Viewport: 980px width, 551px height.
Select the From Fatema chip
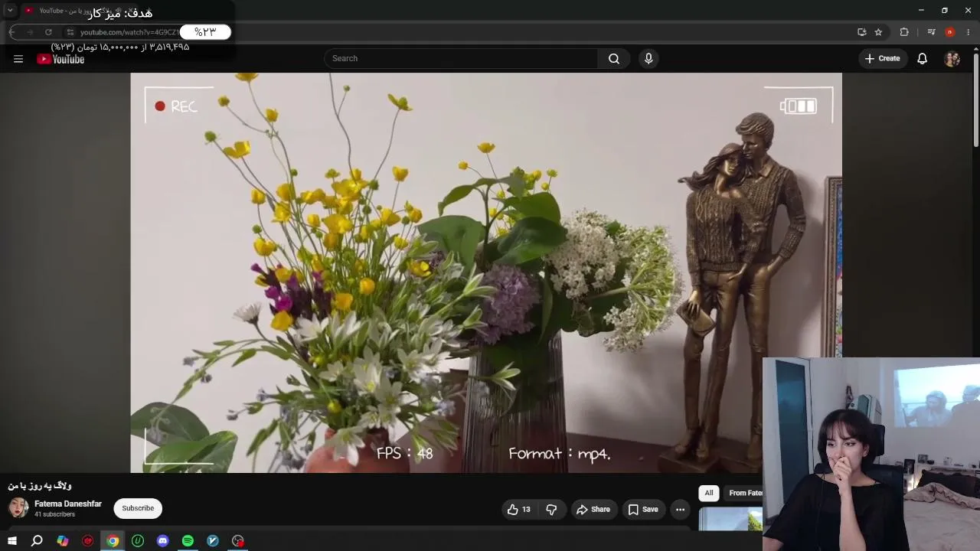(744, 493)
